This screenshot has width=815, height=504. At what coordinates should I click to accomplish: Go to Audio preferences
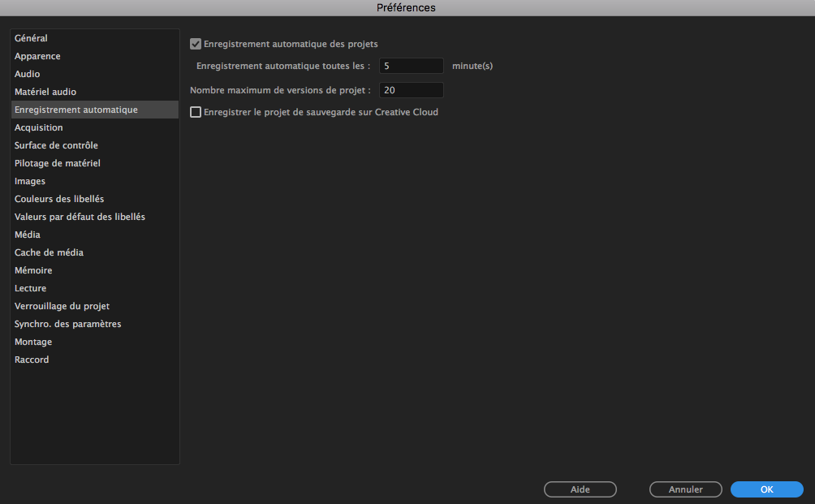95,74
